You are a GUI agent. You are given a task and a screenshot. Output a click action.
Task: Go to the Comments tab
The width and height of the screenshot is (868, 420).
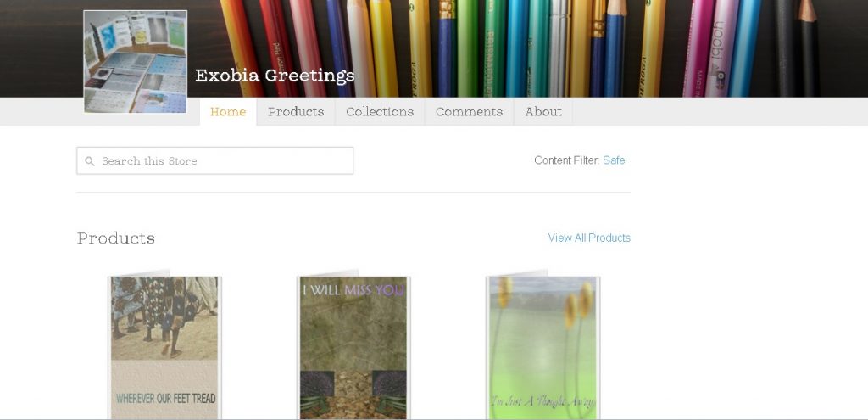tap(469, 112)
